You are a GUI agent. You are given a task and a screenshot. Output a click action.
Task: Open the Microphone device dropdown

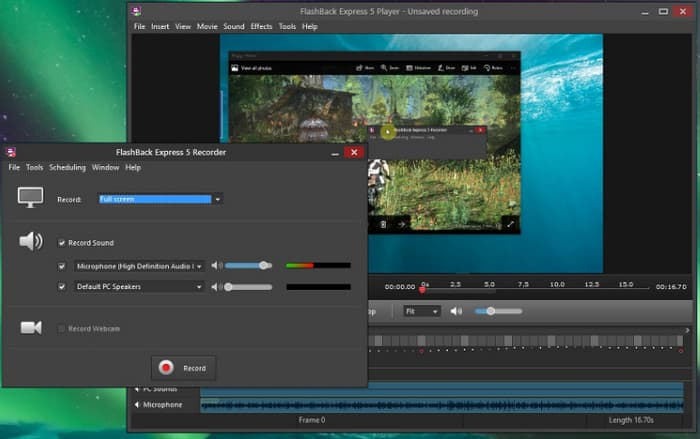pos(140,266)
